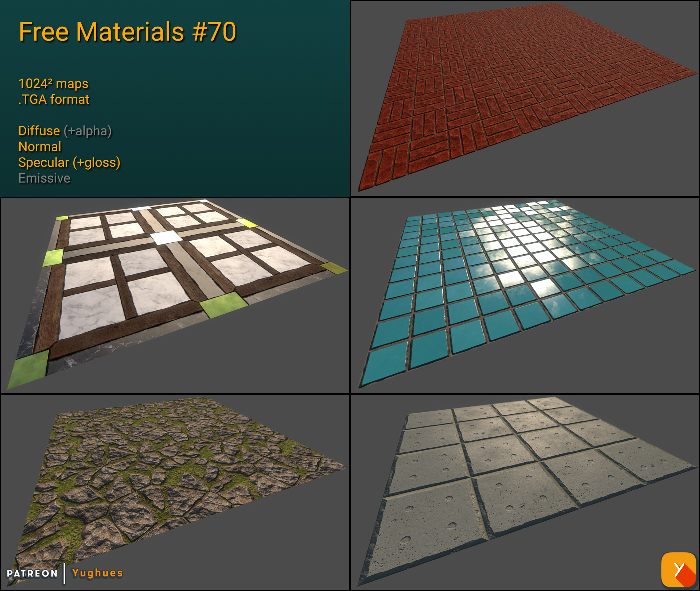
Task: Click the Patreon logo wordmark
Action: pyautogui.click(x=32, y=573)
